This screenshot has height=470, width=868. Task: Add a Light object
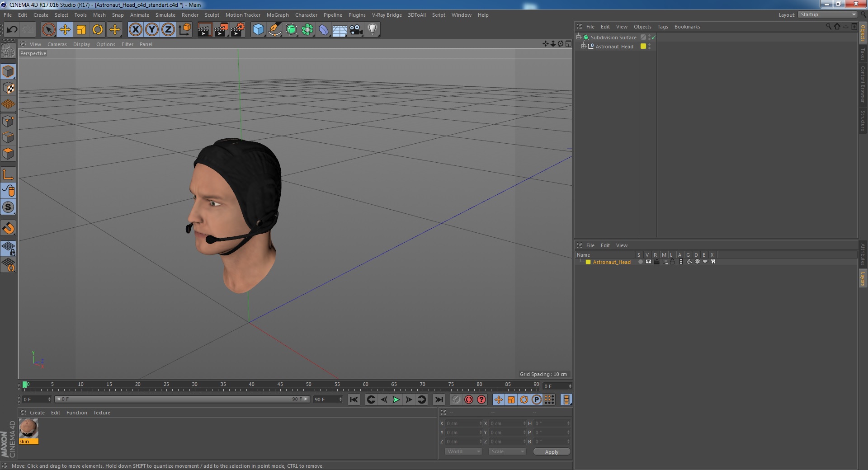[x=372, y=30]
